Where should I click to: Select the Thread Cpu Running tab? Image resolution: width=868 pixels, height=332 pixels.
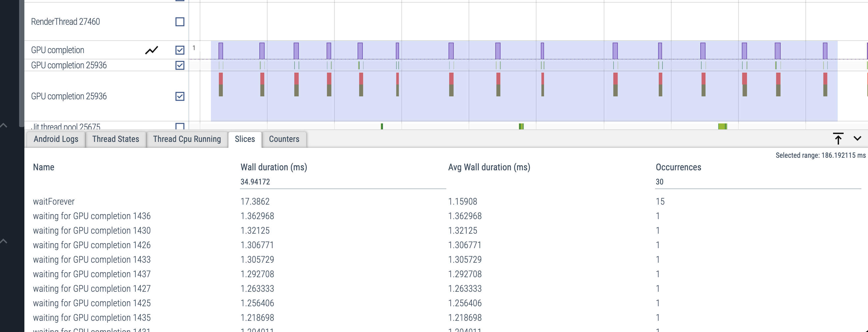(187, 139)
